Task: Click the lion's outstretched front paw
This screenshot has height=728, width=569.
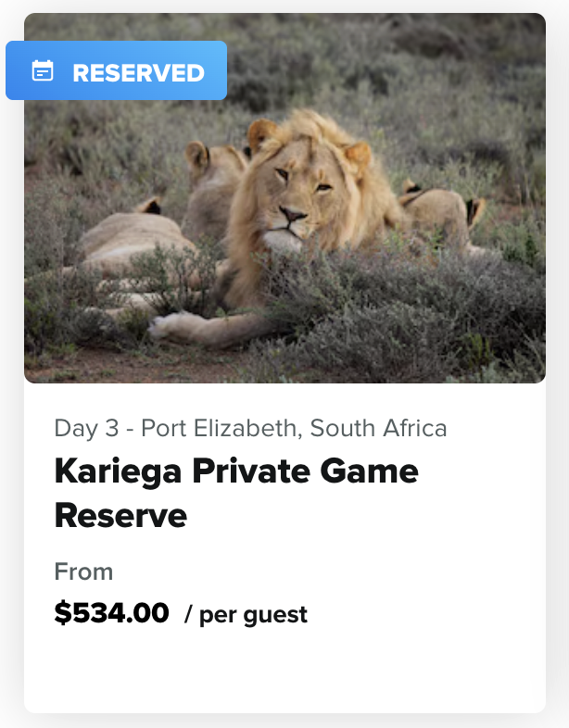Action: tap(176, 325)
